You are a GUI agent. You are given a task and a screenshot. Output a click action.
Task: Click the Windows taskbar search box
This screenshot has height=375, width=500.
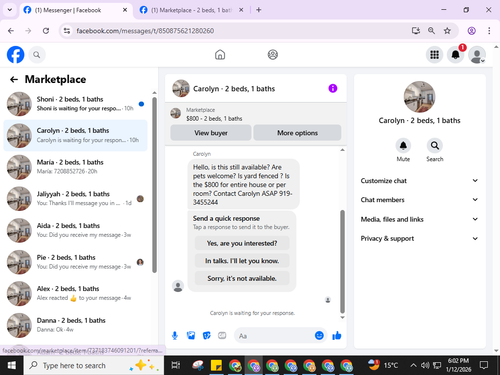click(94, 366)
